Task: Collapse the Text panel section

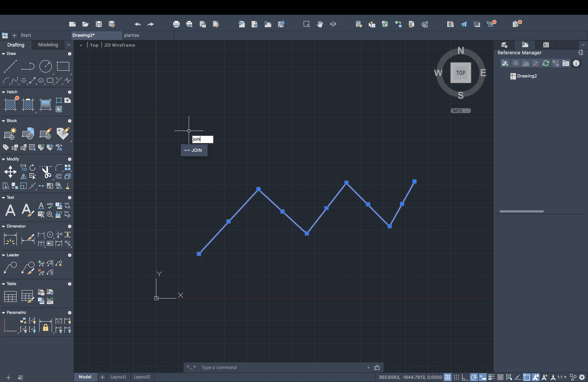Action: point(3,197)
